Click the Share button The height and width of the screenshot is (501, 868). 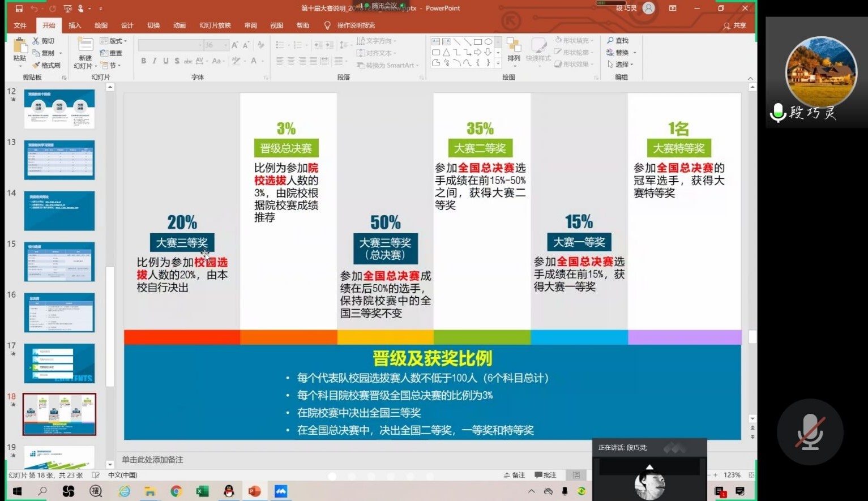coord(735,25)
